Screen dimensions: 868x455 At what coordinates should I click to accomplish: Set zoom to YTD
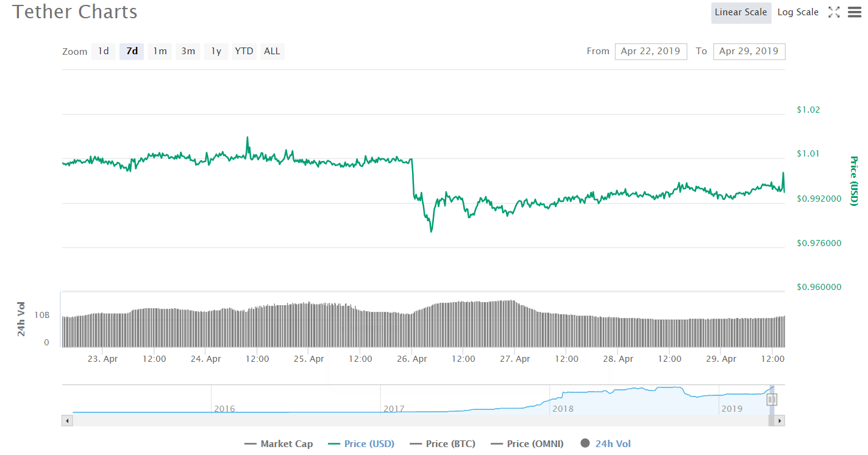(244, 51)
